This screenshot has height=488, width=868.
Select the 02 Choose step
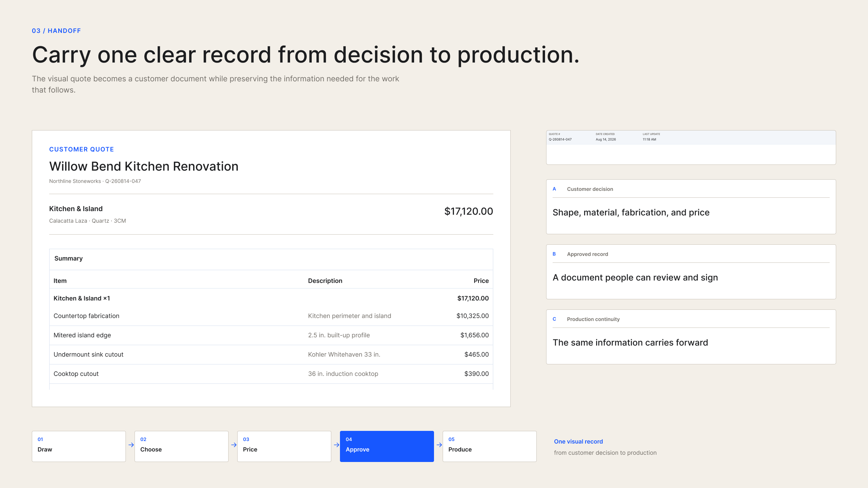click(182, 446)
